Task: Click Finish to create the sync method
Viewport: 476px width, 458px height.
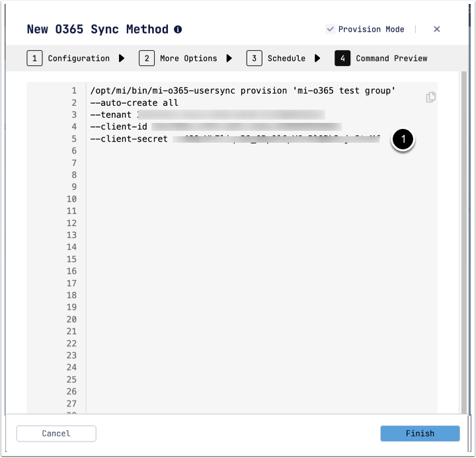Action: pos(420,434)
